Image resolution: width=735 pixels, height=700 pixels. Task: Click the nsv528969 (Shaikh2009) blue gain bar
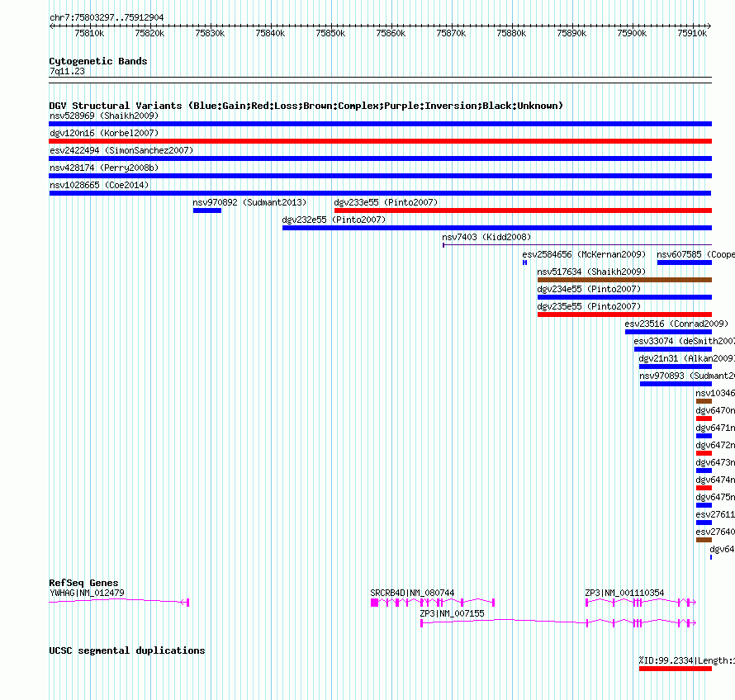click(380, 124)
